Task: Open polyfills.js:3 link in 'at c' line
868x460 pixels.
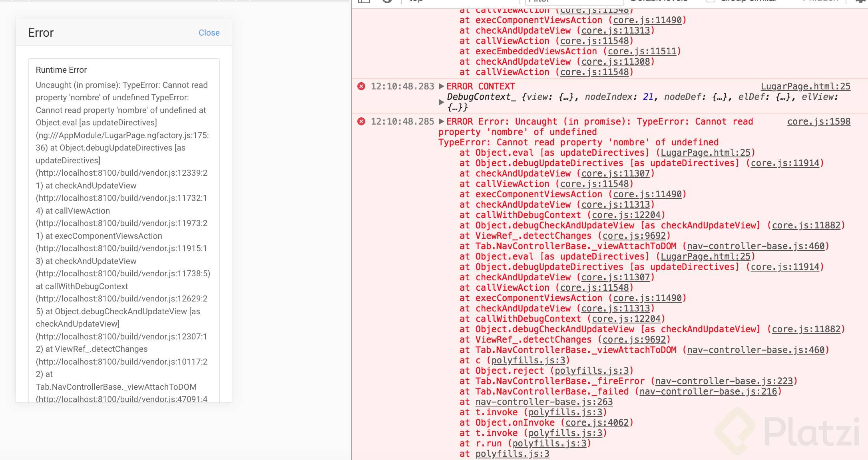Action: click(528, 360)
